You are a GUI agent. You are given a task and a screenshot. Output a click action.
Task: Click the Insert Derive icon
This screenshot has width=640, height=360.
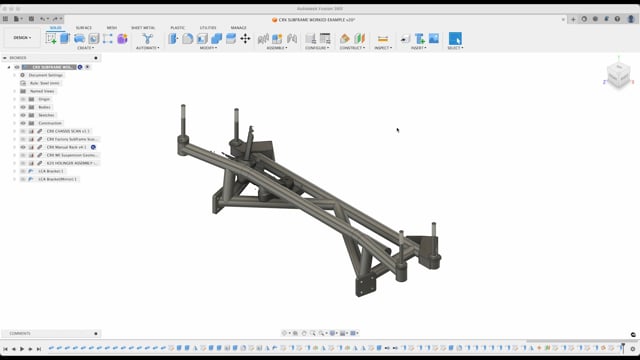[405, 38]
